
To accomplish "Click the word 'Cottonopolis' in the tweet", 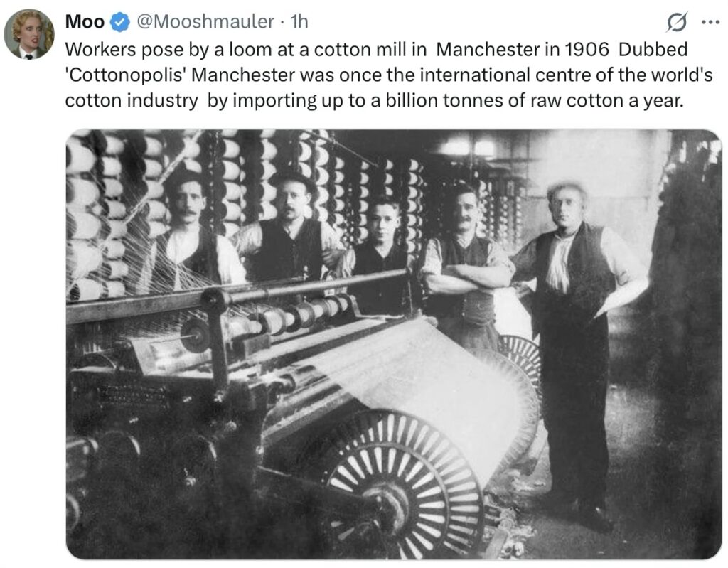I will (126, 75).
